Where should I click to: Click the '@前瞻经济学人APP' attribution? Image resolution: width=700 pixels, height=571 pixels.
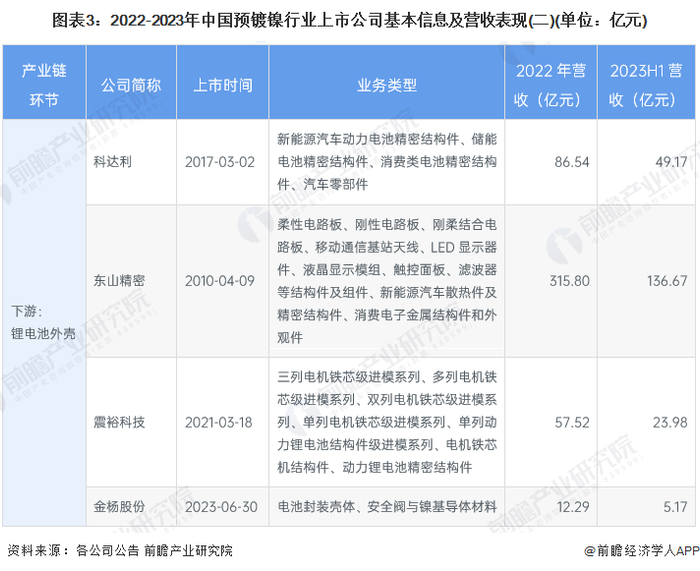(642, 550)
